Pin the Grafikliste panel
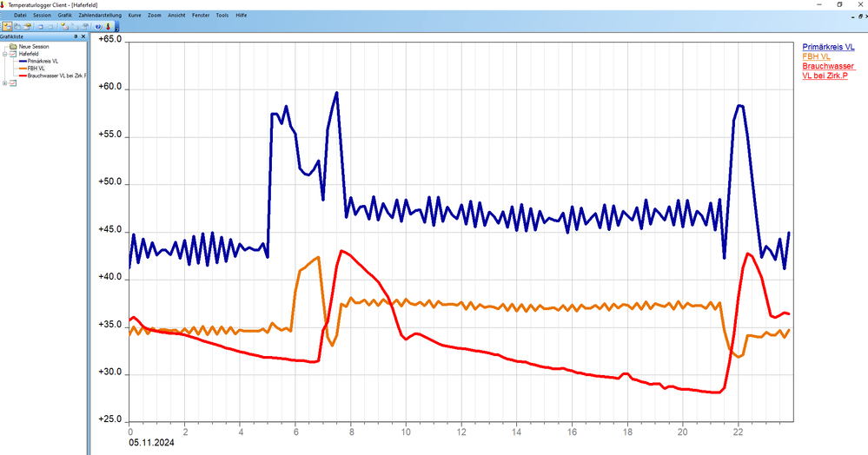The height and width of the screenshot is (455, 868). (76, 37)
